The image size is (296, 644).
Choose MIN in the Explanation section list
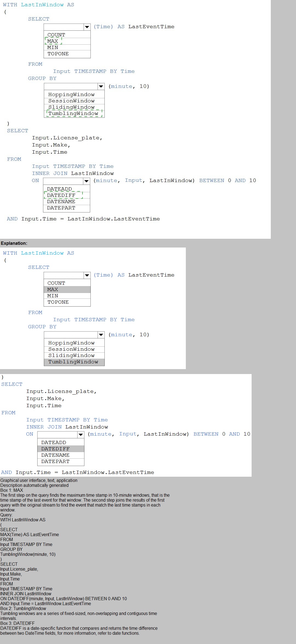[x=53, y=296]
